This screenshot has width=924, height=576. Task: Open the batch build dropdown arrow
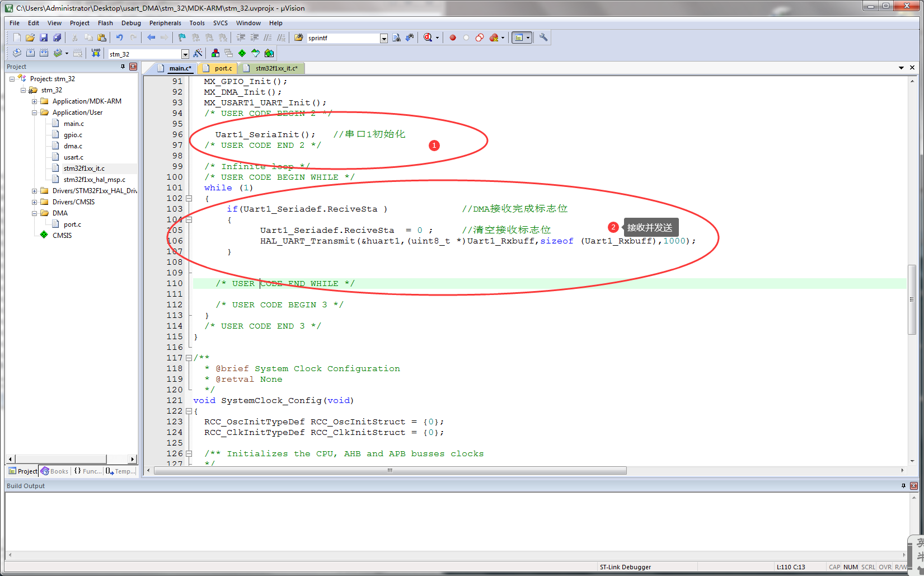[x=67, y=53]
